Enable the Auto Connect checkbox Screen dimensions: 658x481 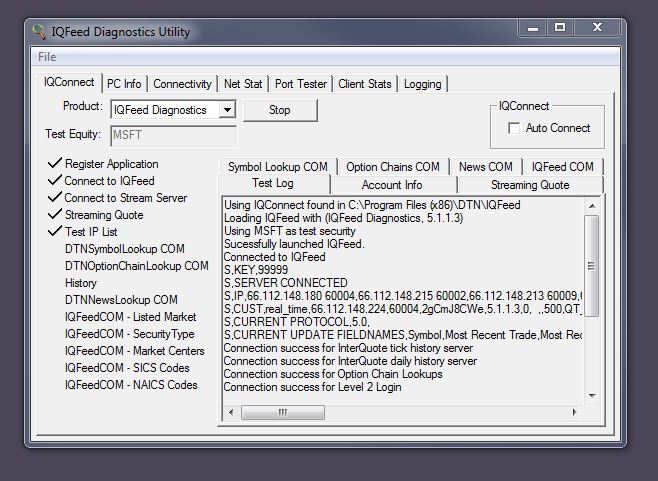(x=514, y=128)
